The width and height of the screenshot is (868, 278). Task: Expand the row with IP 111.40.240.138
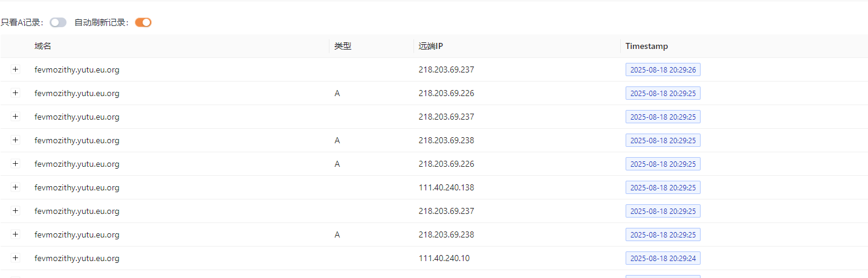tap(15, 187)
